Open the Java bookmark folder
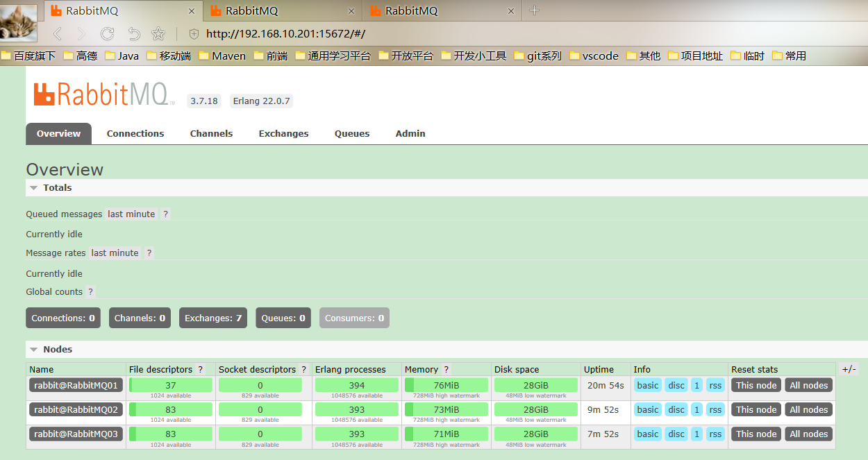The width and height of the screenshot is (868, 460). [x=122, y=56]
